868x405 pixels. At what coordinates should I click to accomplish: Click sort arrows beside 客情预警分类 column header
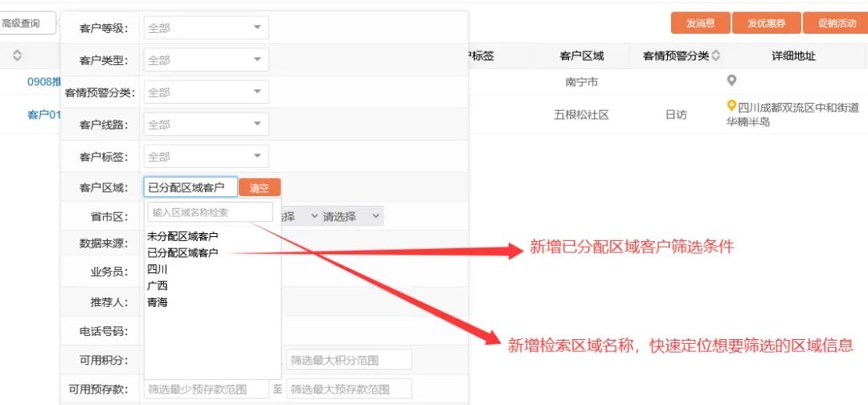click(716, 55)
